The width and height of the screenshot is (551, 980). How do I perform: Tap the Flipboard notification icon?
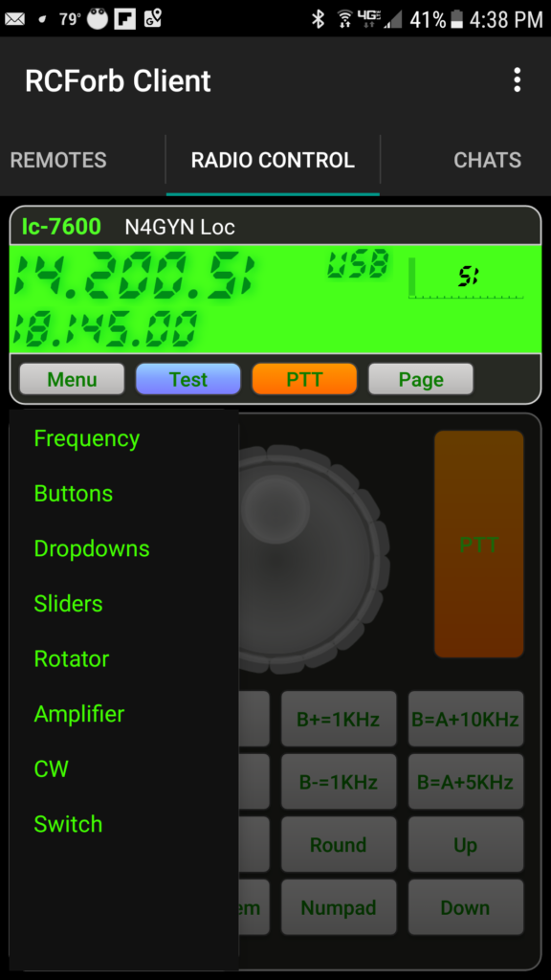coord(125,19)
